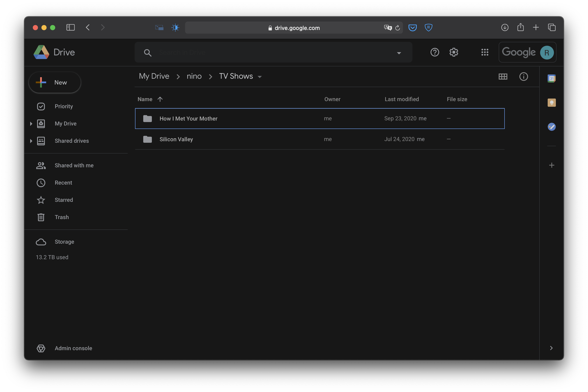The height and width of the screenshot is (392, 588).
Task: Open the Trash section
Action: 61,217
